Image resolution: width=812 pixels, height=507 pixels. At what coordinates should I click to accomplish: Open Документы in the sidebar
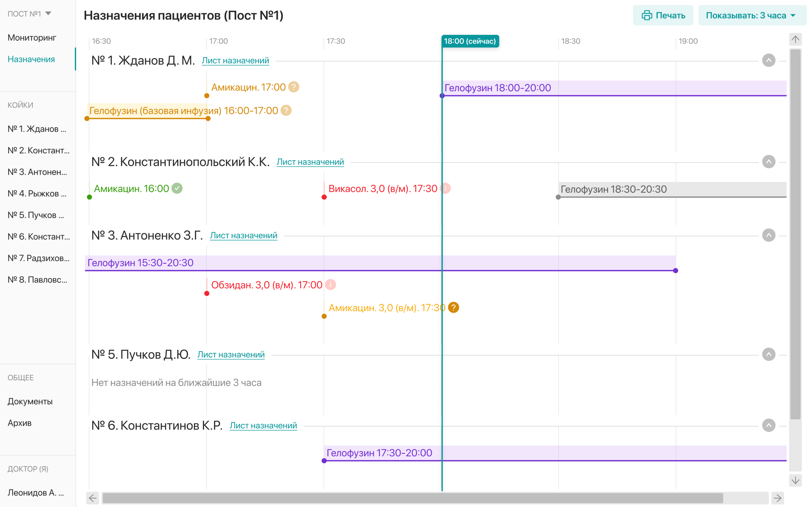[x=30, y=401]
